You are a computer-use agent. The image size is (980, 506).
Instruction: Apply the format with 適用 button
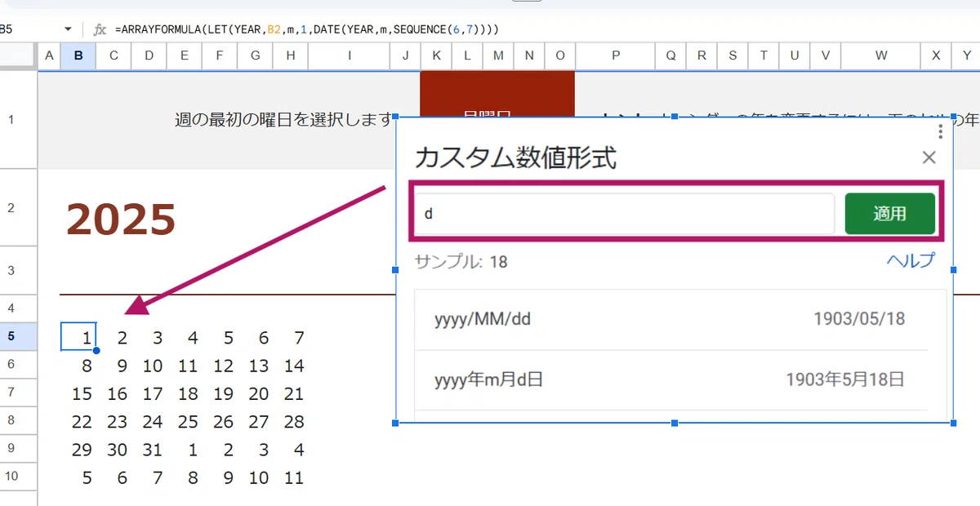click(889, 214)
